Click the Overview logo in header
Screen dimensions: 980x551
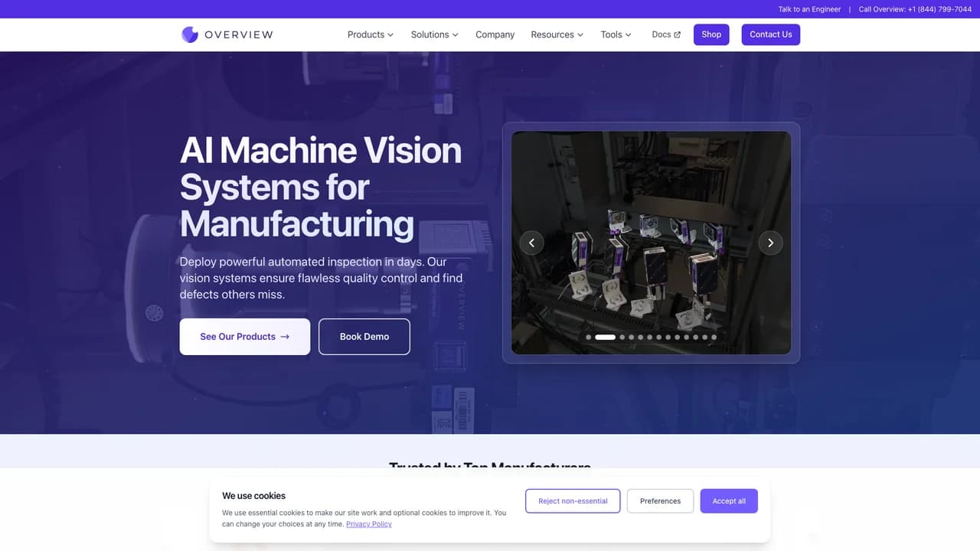pos(227,34)
